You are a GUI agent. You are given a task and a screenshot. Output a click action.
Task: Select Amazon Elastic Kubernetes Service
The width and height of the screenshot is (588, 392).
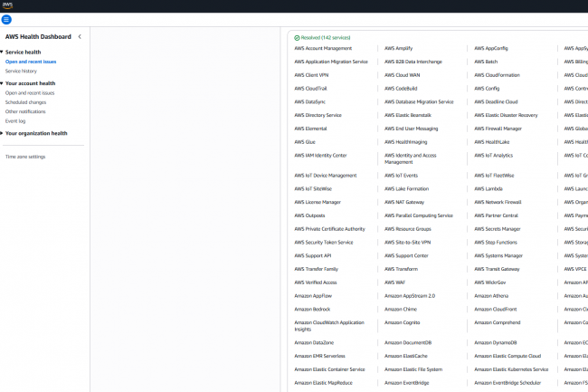[511, 369]
